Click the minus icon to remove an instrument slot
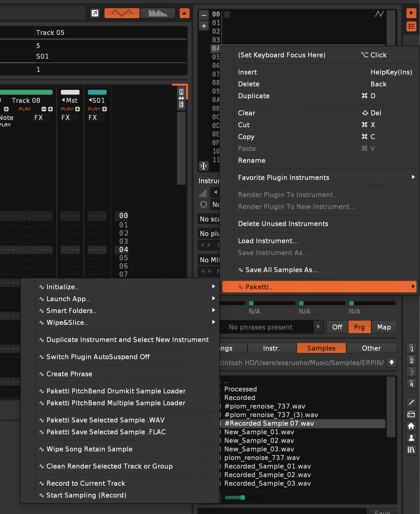The image size is (420, 514). [x=204, y=15]
